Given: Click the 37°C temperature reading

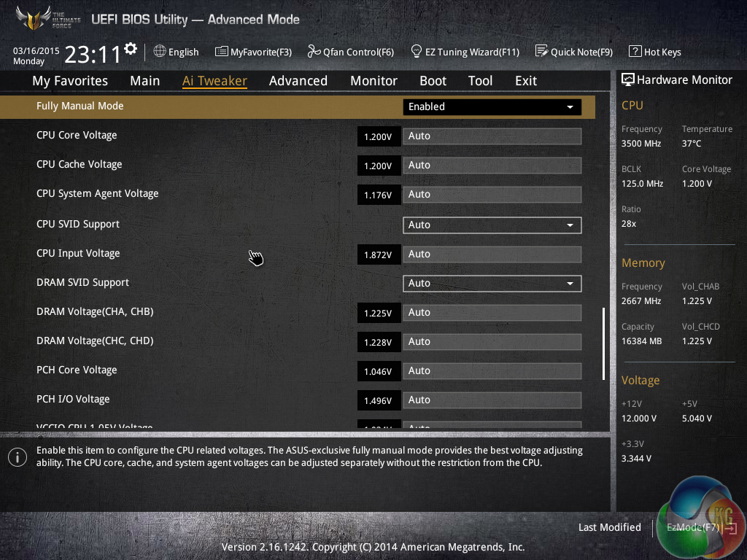Looking at the screenshot, I should tap(692, 144).
